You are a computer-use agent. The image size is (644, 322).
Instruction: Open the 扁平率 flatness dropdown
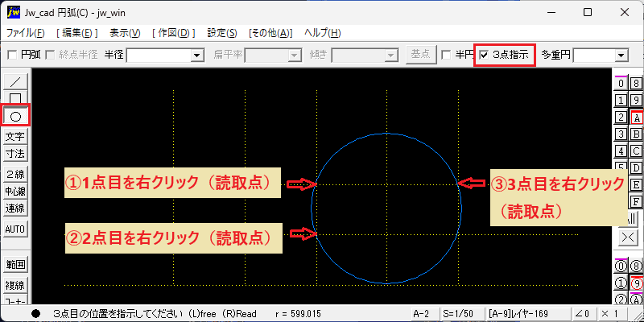click(294, 55)
